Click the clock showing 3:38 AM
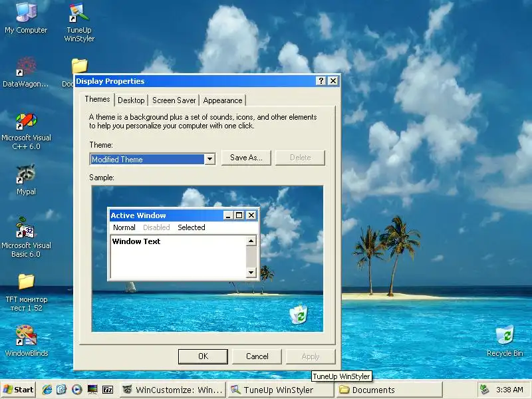 click(509, 390)
